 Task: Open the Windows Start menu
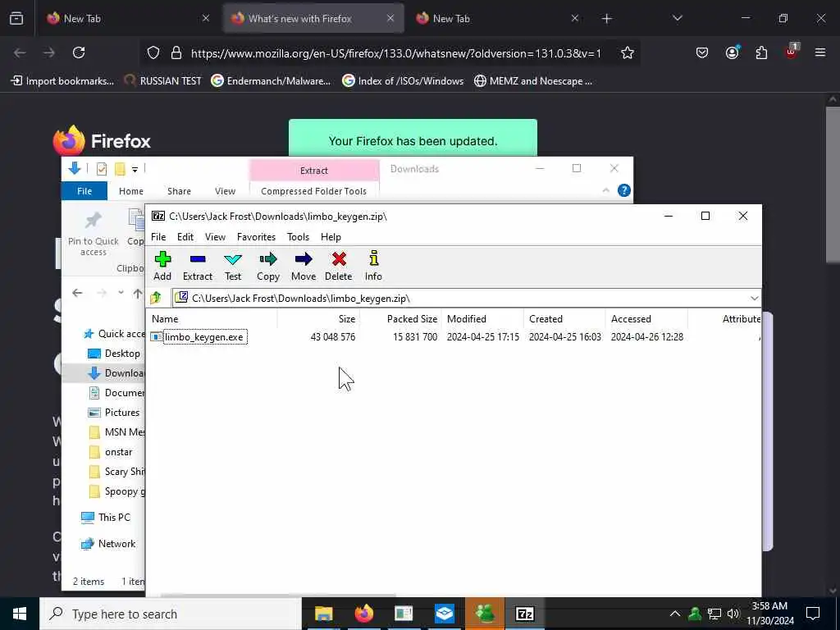(x=20, y=614)
